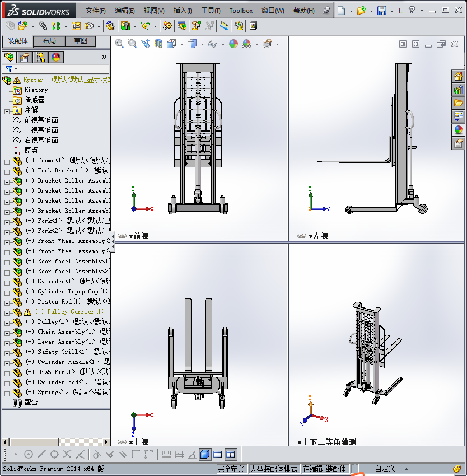Screen dimensions: 467x476
Task: Select the Hyster top-level assembly
Action: pos(33,80)
